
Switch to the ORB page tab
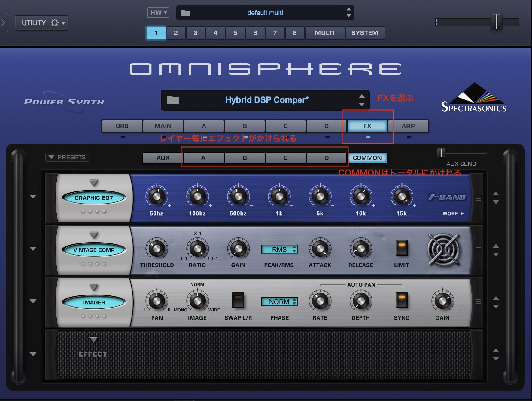(122, 126)
